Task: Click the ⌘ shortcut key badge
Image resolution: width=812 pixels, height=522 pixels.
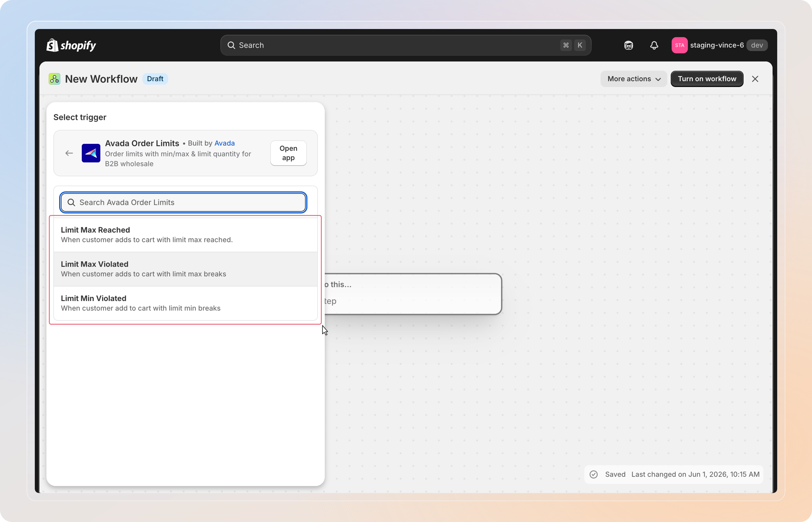Action: 566,45
